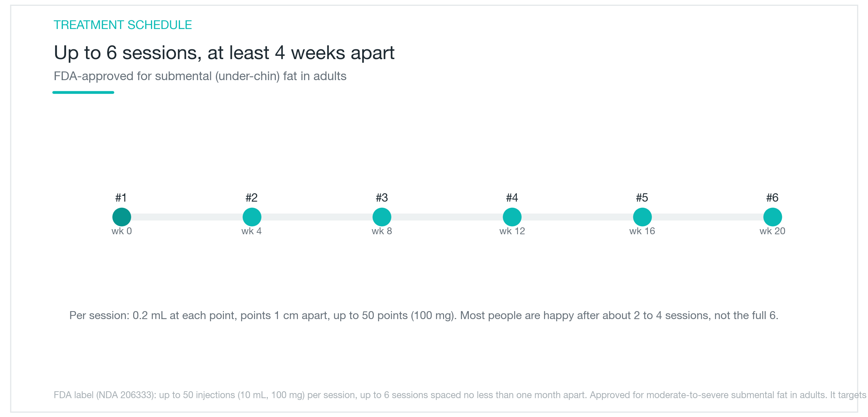Select session #2 dot on timeline
The image size is (868, 417).
point(252,217)
